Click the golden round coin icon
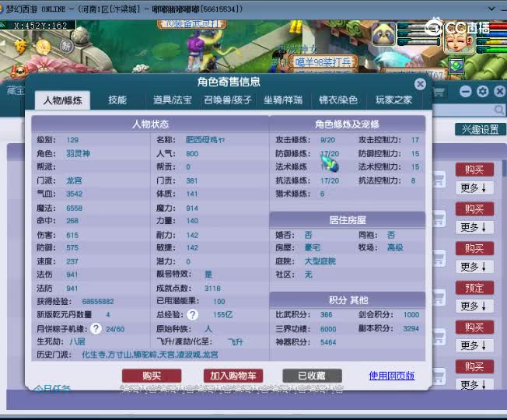Viewport: 507px width, 420px height. (x=43, y=47)
